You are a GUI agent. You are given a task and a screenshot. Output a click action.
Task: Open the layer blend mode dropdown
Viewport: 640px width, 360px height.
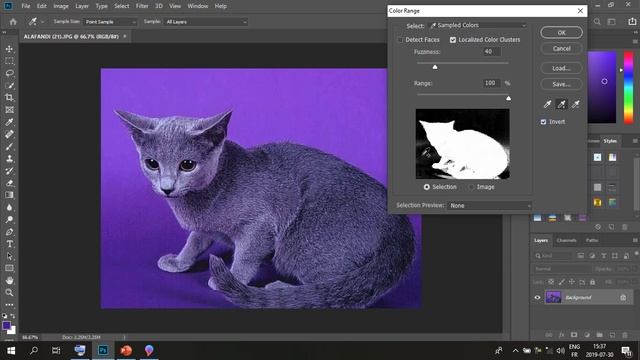[x=562, y=269]
